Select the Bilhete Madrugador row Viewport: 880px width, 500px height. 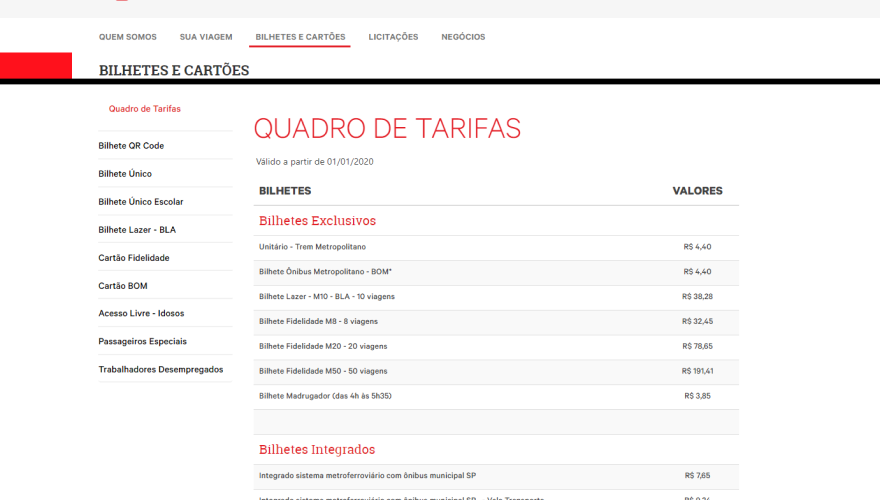tap(496, 396)
